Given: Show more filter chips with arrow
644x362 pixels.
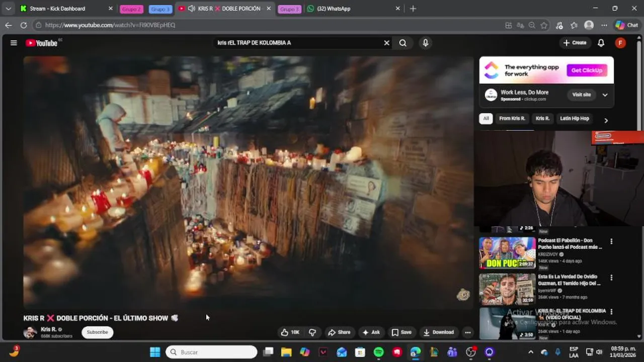Looking at the screenshot, I should coord(606,120).
